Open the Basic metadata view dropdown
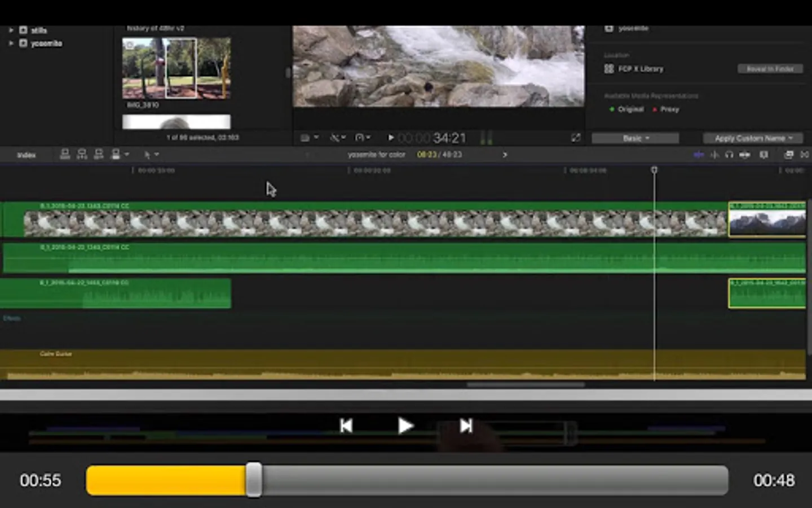Viewport: 812px width, 508px height. 635,138
